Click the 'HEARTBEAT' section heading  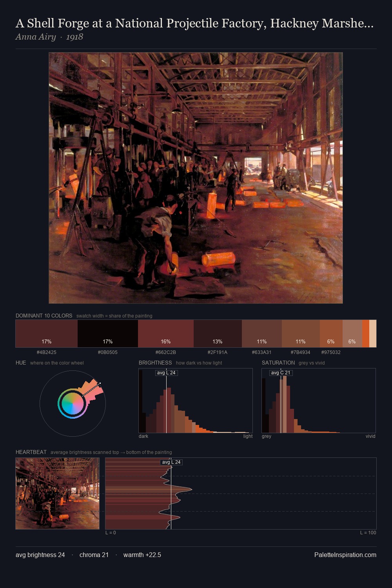click(31, 452)
